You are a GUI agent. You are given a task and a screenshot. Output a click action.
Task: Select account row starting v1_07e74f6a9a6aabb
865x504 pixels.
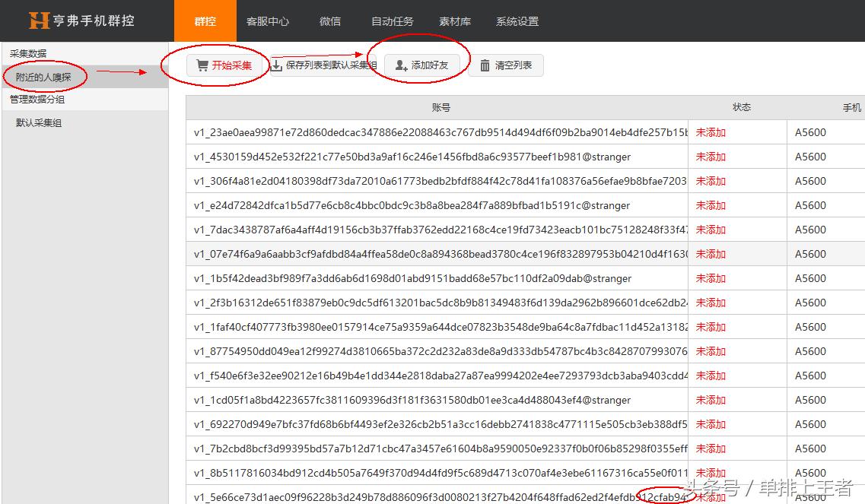coord(525,254)
